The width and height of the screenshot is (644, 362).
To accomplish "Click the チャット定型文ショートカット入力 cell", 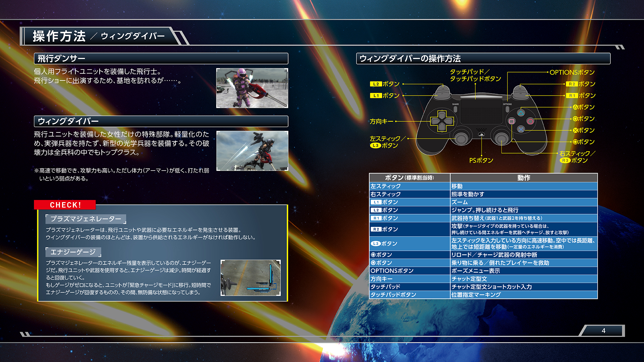I will click(x=524, y=287).
